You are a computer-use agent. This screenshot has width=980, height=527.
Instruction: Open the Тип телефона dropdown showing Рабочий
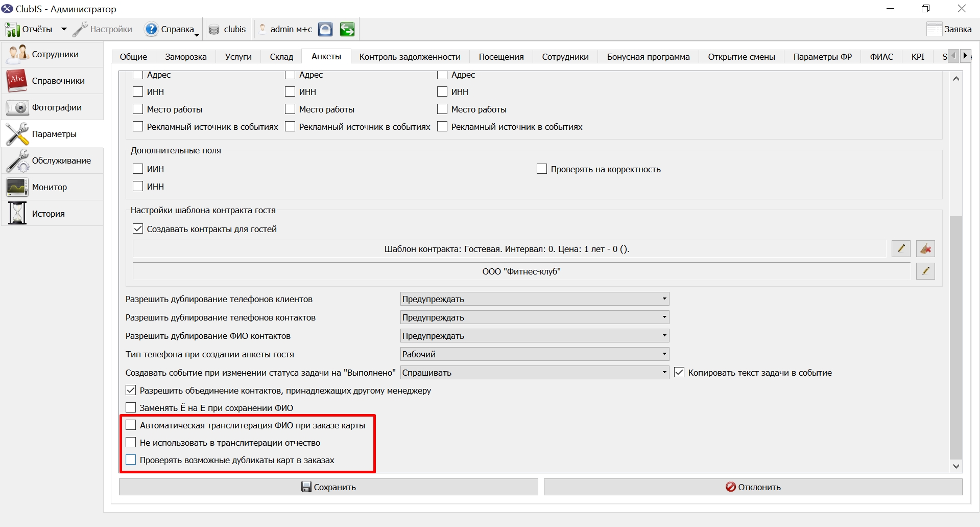pyautogui.click(x=535, y=354)
